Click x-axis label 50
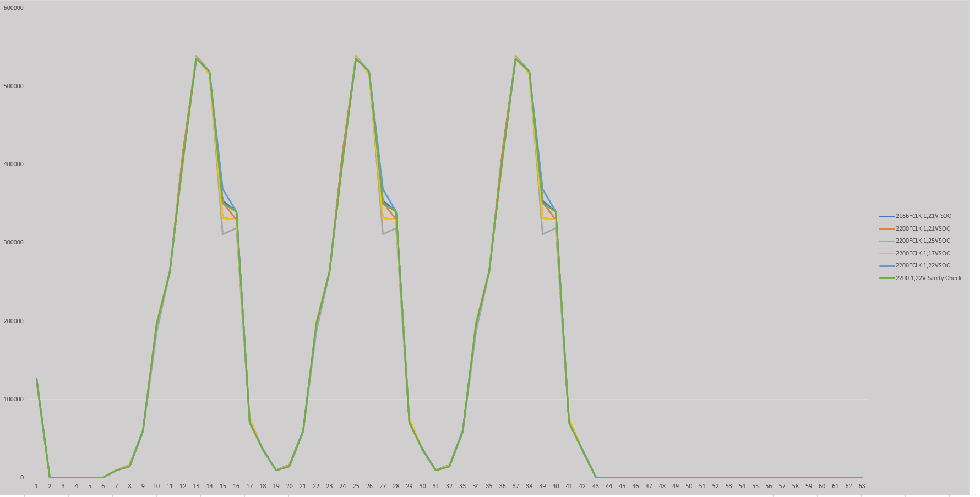This screenshot has width=980, height=497. 689,486
